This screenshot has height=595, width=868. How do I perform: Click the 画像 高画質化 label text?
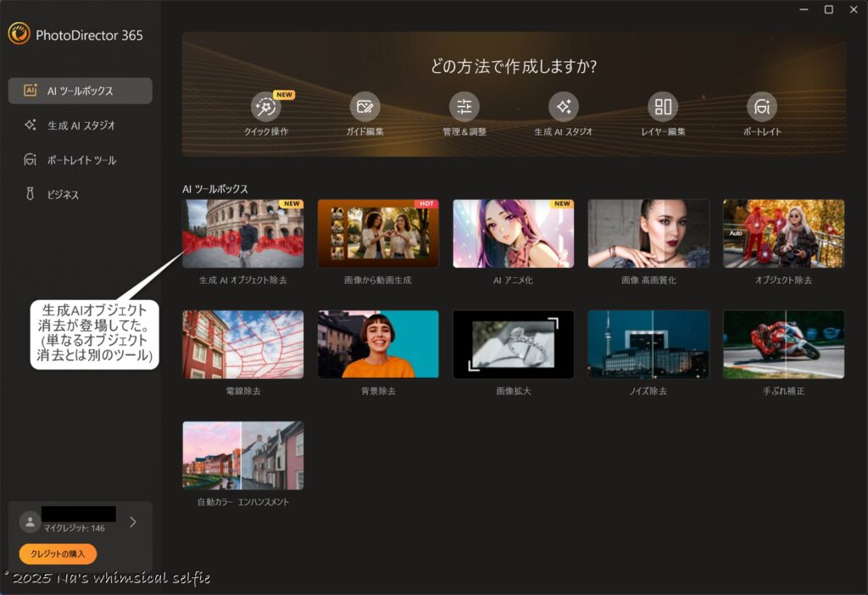648,280
